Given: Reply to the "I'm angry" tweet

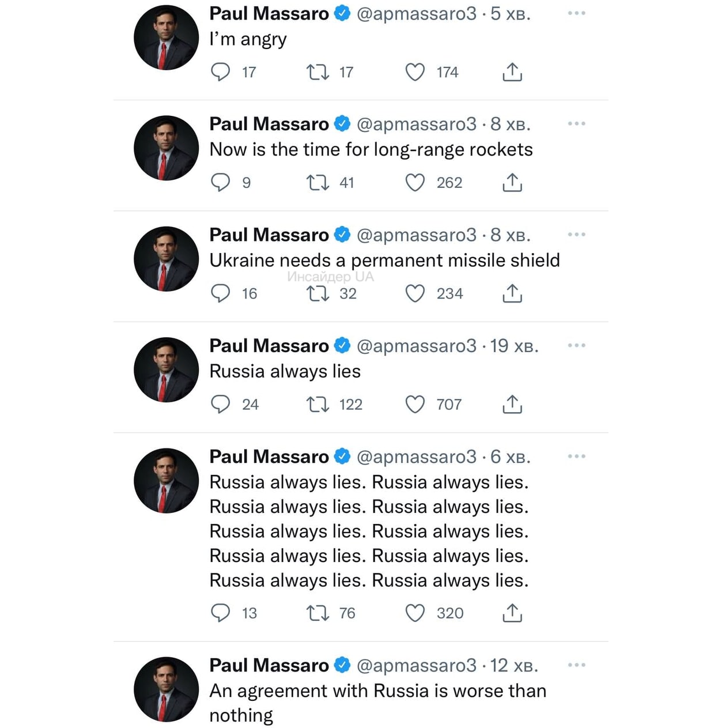Looking at the screenshot, I should [220, 72].
